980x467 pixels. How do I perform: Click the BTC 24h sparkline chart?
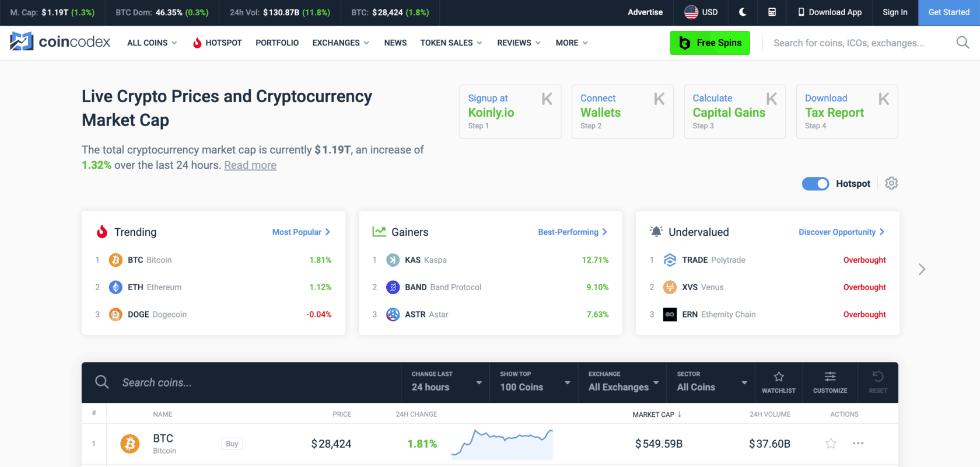point(502,444)
